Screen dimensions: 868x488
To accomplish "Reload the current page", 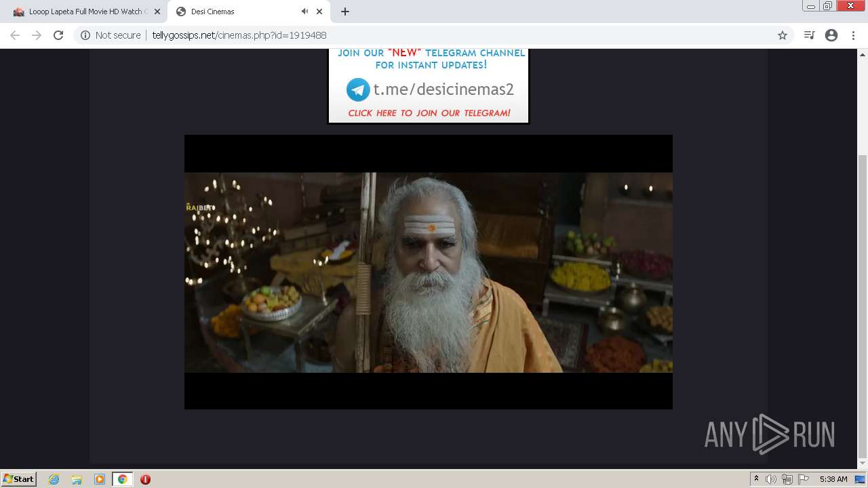I will click(x=58, y=35).
